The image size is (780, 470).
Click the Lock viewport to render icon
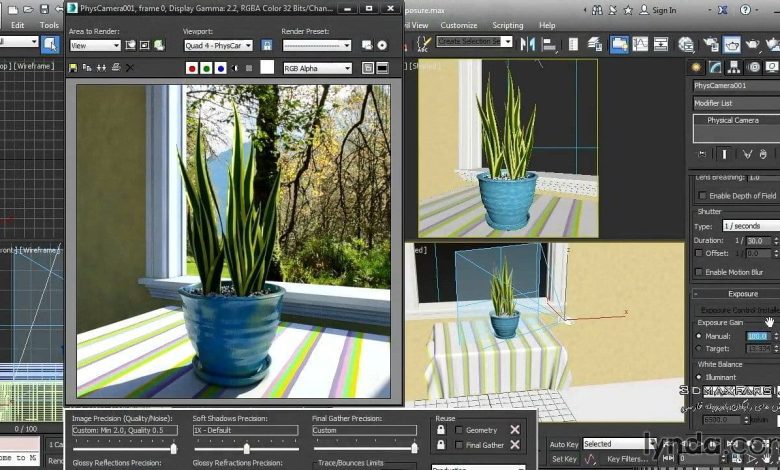(x=266, y=46)
